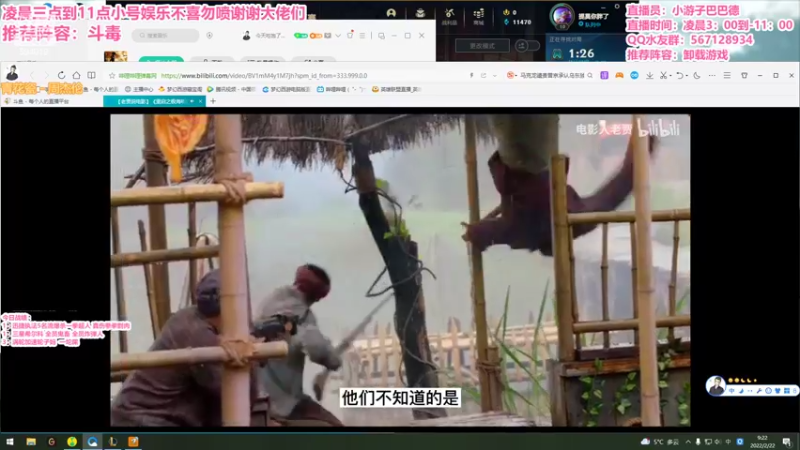Open the browser downloads
Screen dimensions: 800x450
(x=649, y=76)
